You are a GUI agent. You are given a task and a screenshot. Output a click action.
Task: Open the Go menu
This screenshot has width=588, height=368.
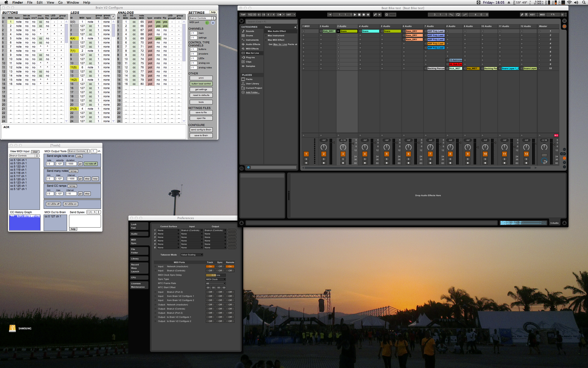60,3
